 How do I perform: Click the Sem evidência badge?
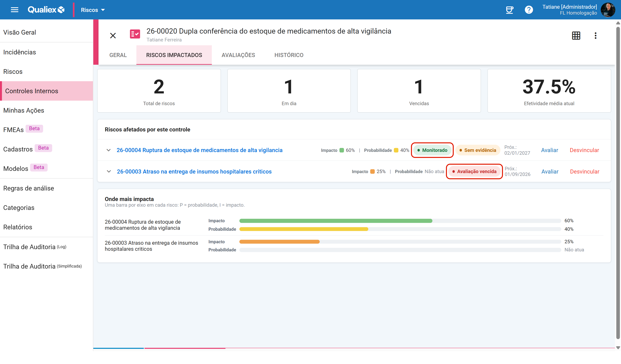[477, 150]
